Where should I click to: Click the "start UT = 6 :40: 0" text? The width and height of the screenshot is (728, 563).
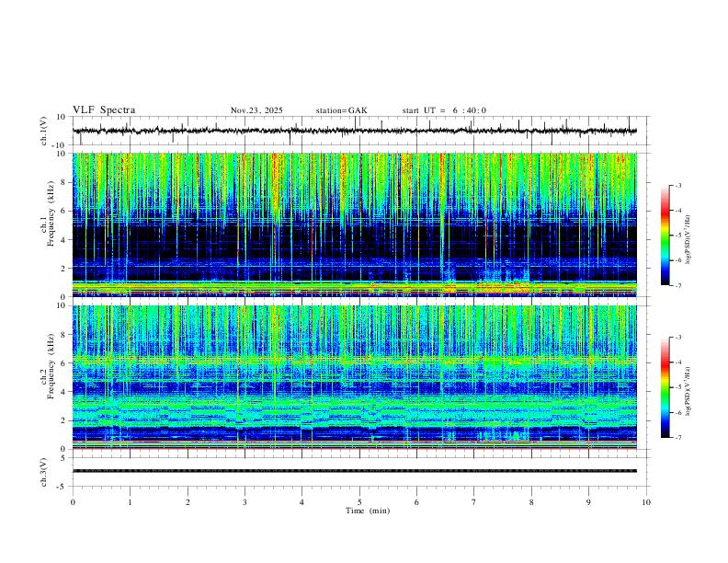444,110
